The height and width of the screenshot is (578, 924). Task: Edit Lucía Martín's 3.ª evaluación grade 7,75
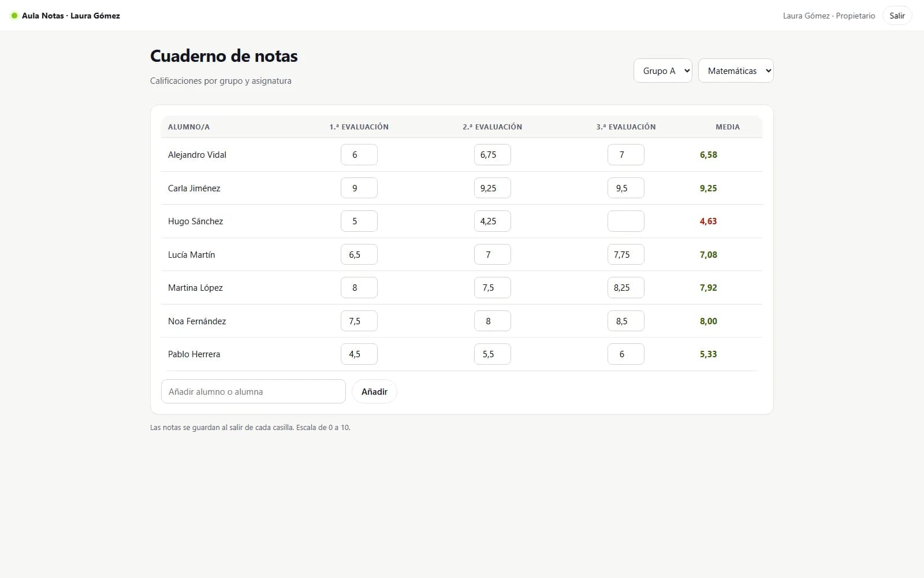point(625,254)
